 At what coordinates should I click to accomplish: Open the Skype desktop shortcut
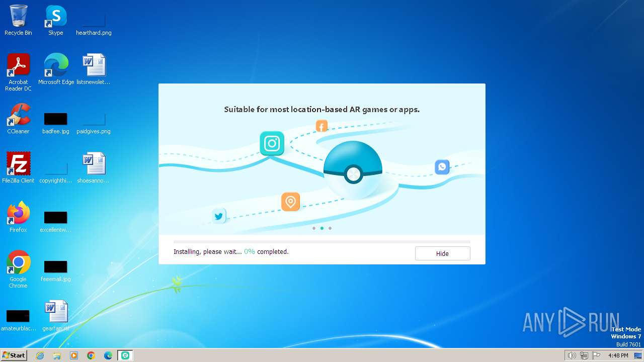click(x=56, y=20)
